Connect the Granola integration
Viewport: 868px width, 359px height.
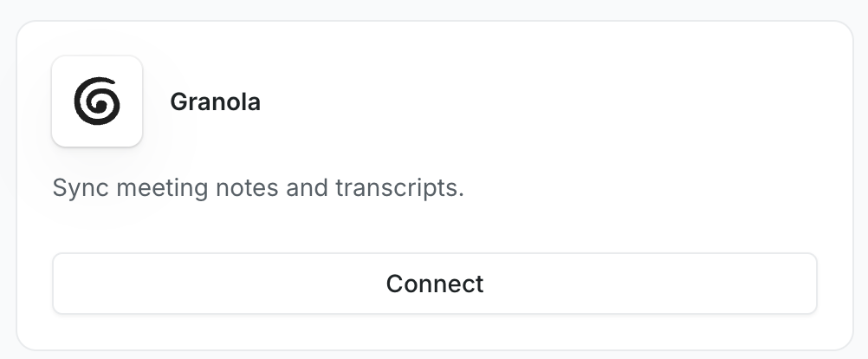434,284
